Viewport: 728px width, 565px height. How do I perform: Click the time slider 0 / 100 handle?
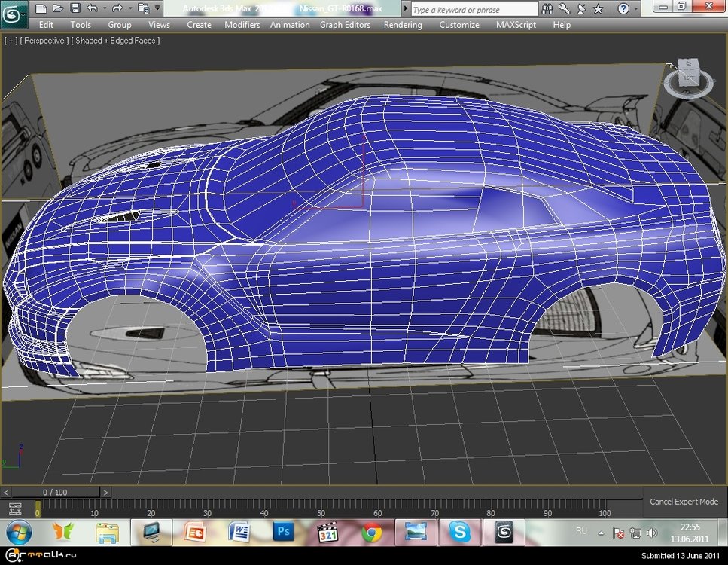[55, 492]
